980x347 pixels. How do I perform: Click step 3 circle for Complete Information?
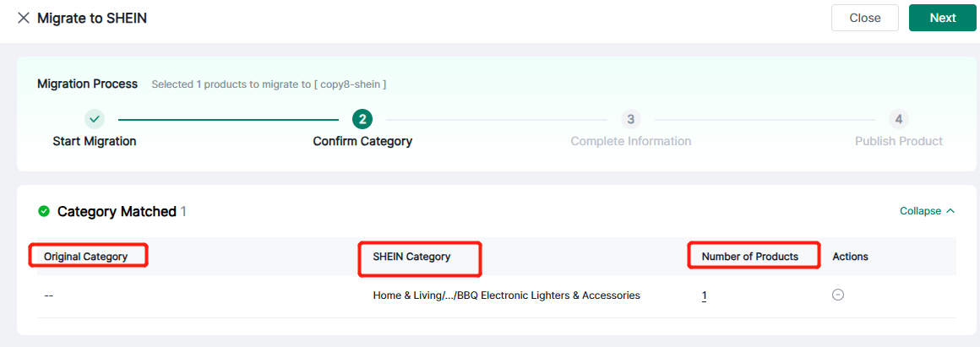630,119
